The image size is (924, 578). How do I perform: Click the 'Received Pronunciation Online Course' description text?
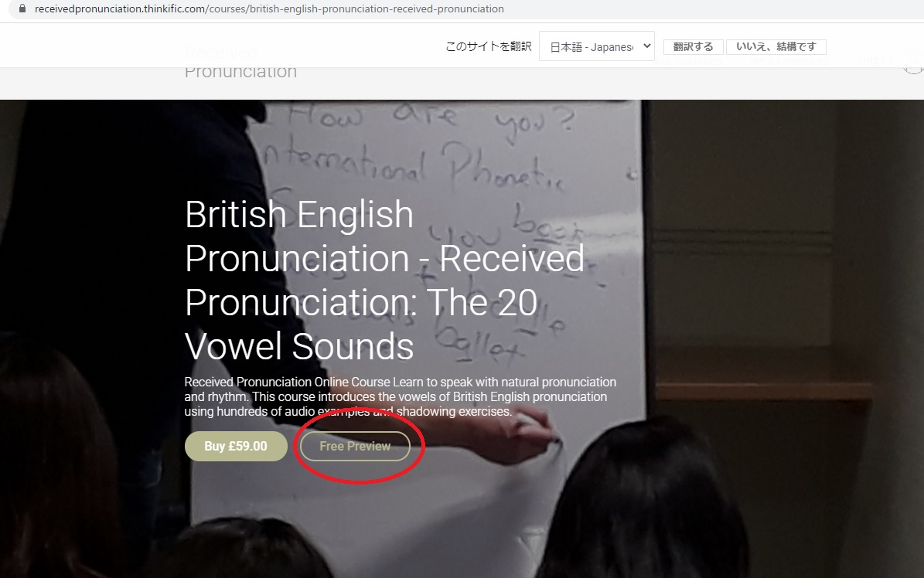click(400, 396)
